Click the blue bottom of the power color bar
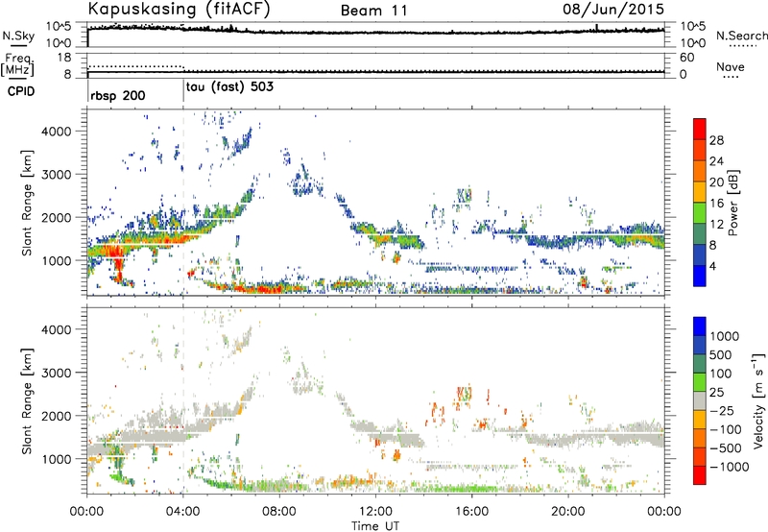 (700, 276)
